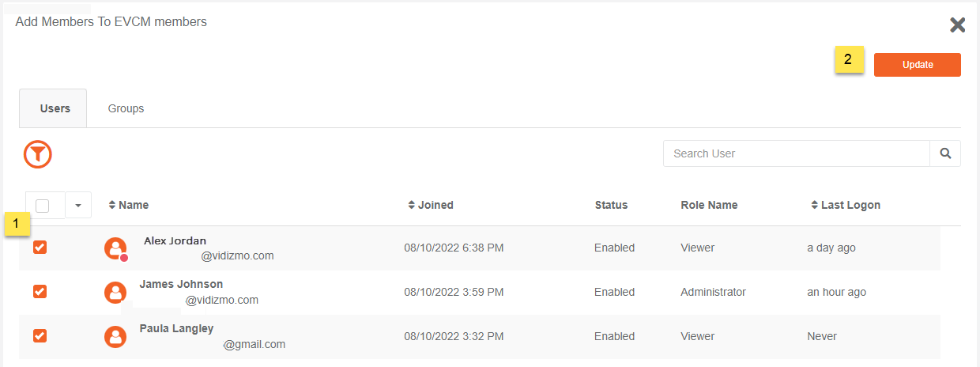Uncheck Alex Jordan's checkbox
980x367 pixels.
pyautogui.click(x=40, y=248)
